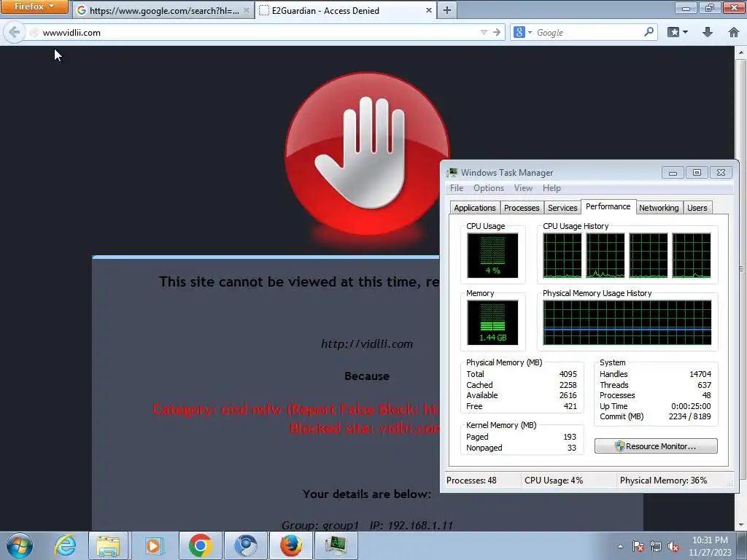The height and width of the screenshot is (560, 747).
Task: Open the Windows Start menu
Action: point(19,545)
